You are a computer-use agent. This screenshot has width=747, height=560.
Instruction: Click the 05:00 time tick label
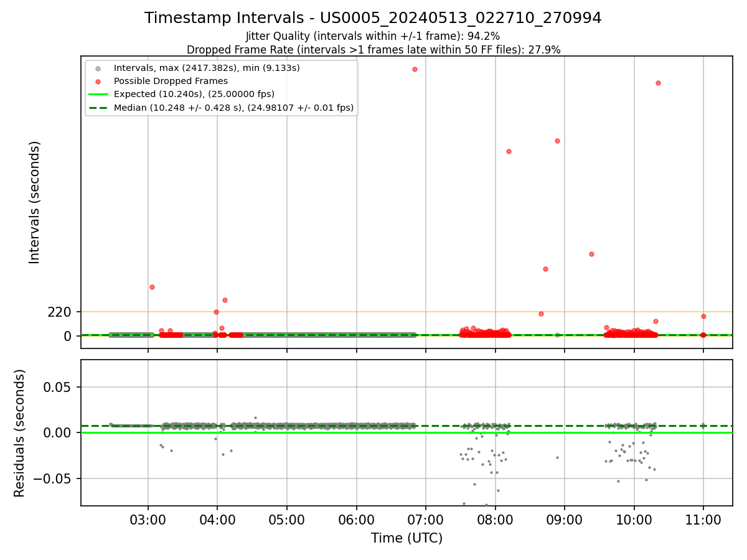point(287,520)
